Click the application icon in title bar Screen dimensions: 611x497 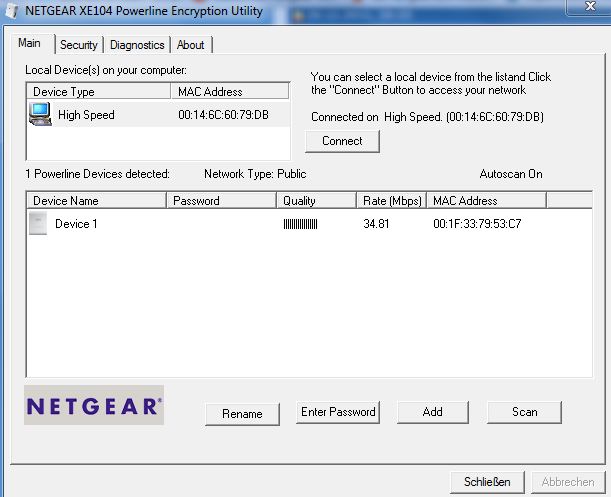tap(12, 10)
